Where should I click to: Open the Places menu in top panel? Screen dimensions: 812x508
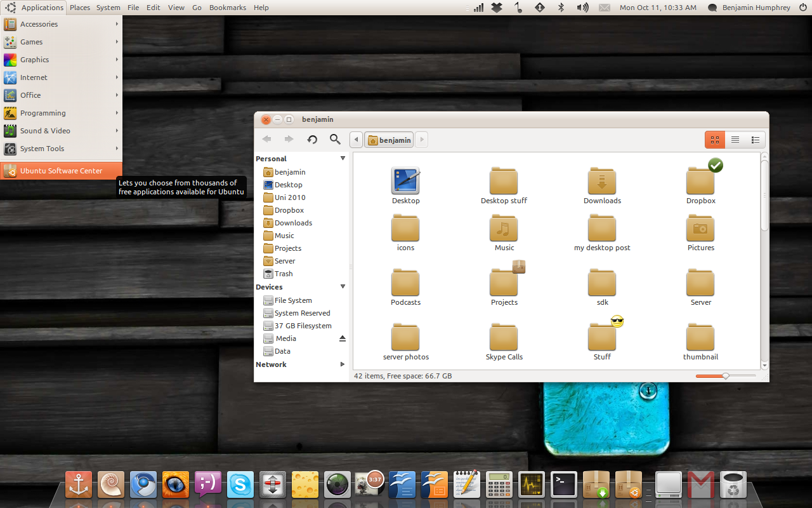(80, 8)
